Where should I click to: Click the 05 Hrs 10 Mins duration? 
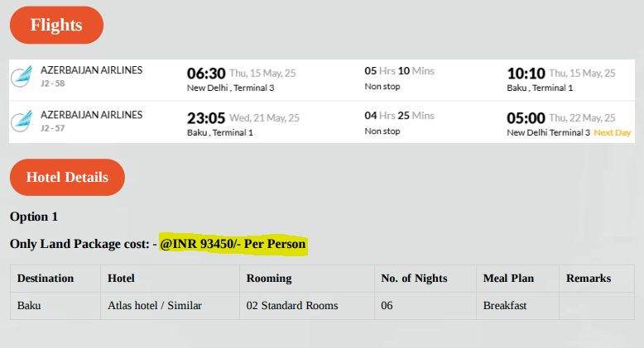[400, 71]
